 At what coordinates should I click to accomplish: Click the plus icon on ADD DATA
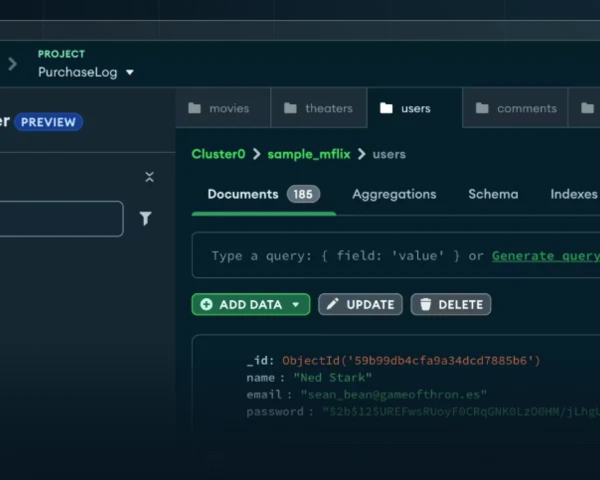(206, 305)
